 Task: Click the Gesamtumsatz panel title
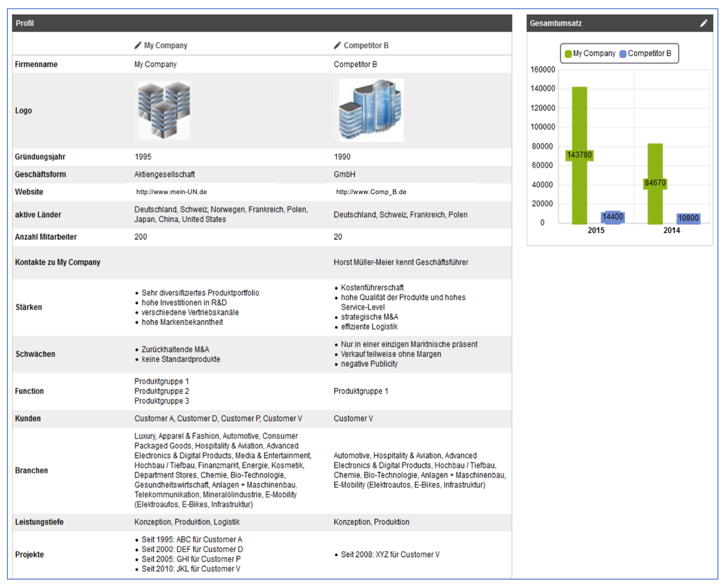[555, 23]
